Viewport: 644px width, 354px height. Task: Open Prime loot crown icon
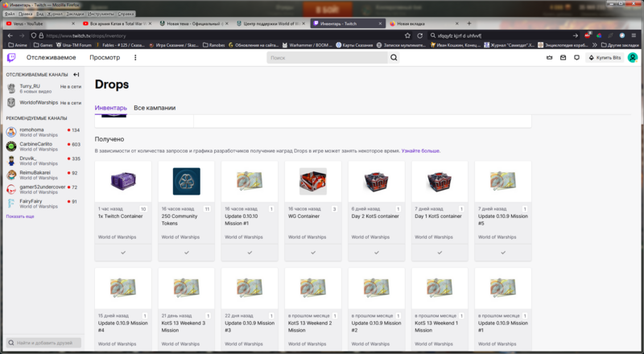(550, 58)
